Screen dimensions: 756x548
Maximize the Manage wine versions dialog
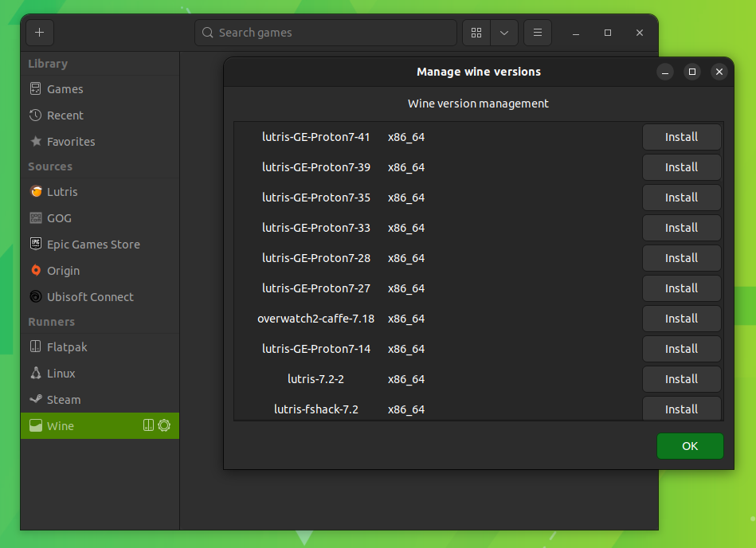(x=692, y=72)
